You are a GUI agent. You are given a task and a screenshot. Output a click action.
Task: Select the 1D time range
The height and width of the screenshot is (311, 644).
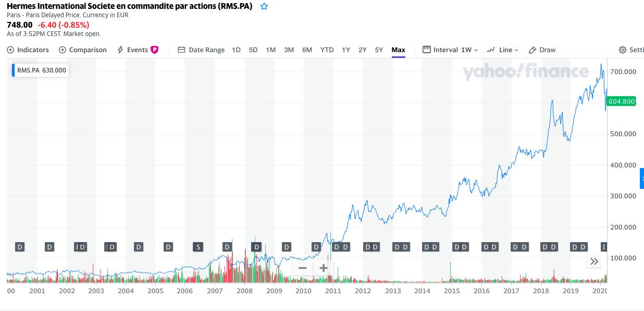click(236, 50)
